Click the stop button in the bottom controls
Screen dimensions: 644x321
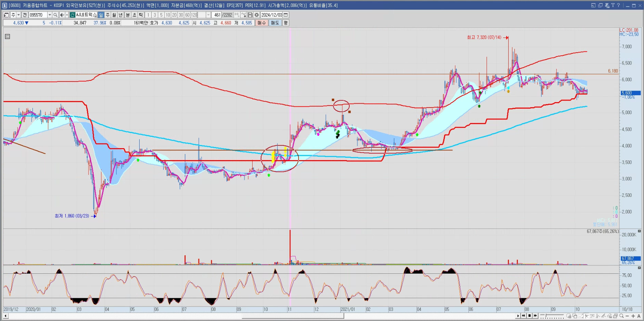(530, 316)
